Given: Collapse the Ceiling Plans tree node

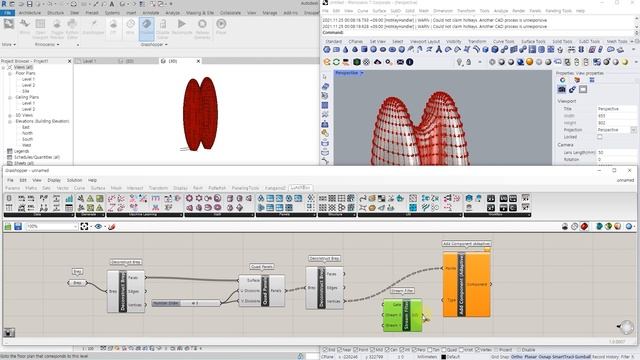Looking at the screenshot, I should pyautogui.click(x=10, y=98).
